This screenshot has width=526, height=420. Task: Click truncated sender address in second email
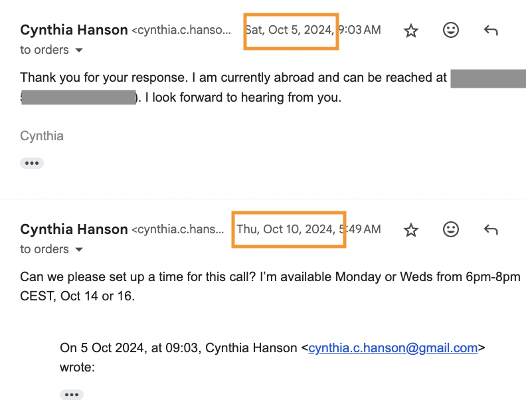(x=177, y=230)
